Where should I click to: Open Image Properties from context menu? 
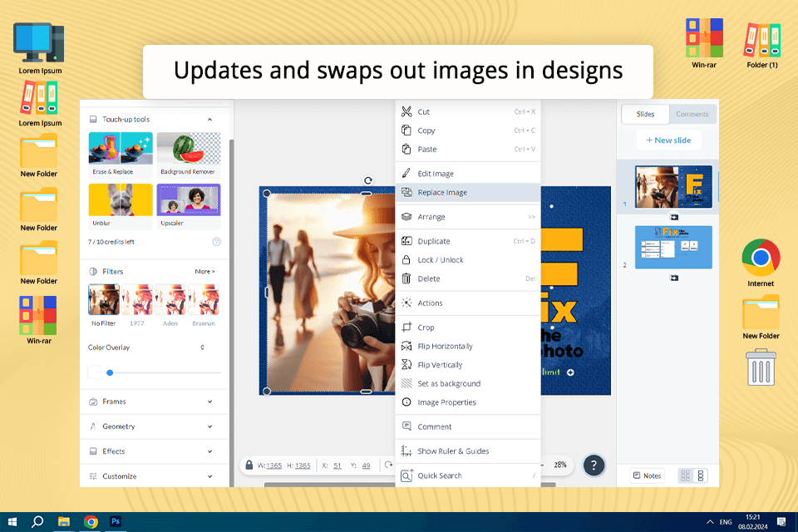click(x=468, y=402)
